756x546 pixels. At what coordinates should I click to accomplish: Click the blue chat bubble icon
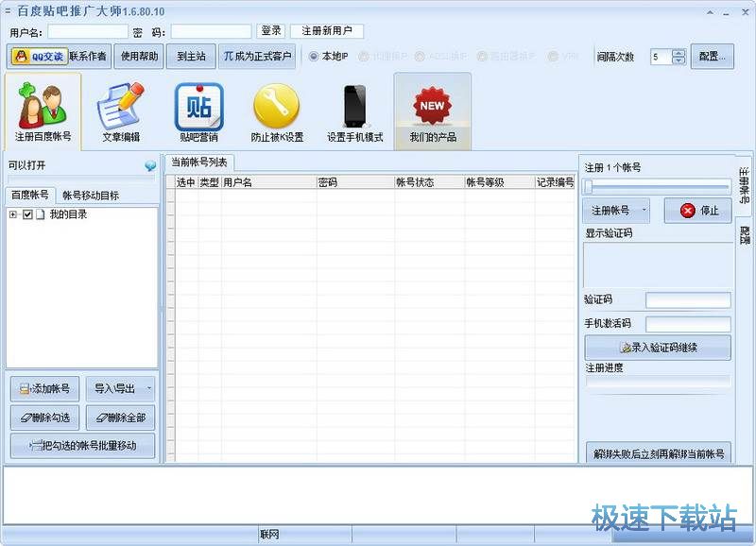(149, 166)
